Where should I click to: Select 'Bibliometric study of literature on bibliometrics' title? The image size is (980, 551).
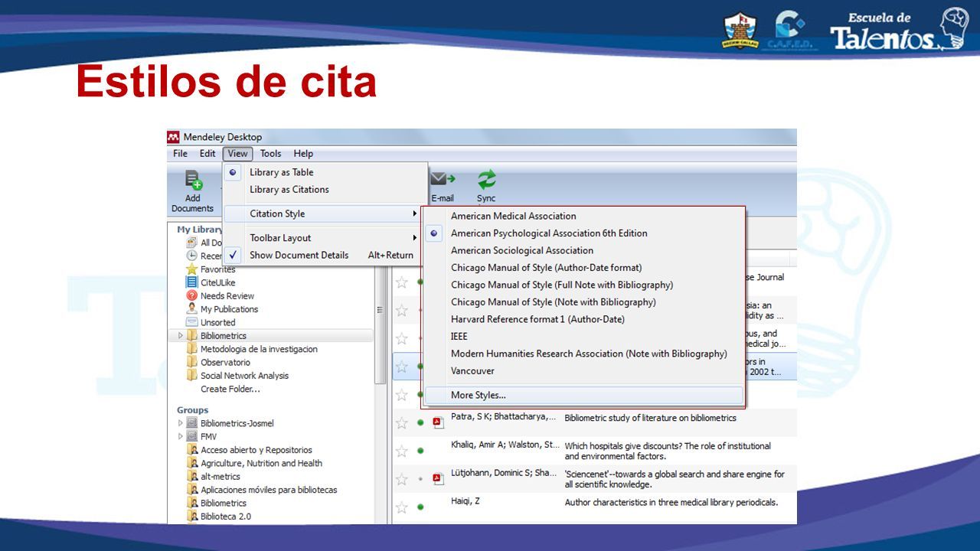coord(650,418)
